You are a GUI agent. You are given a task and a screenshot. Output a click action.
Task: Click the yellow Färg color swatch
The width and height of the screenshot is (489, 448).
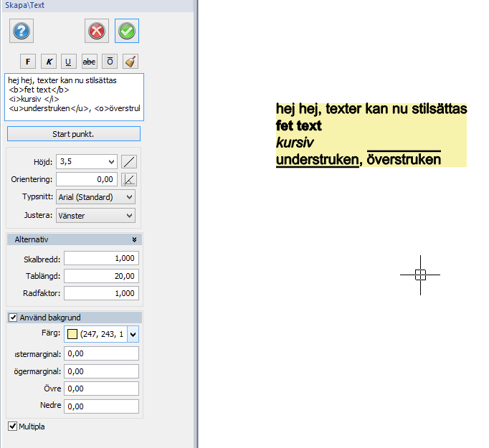(x=72, y=334)
